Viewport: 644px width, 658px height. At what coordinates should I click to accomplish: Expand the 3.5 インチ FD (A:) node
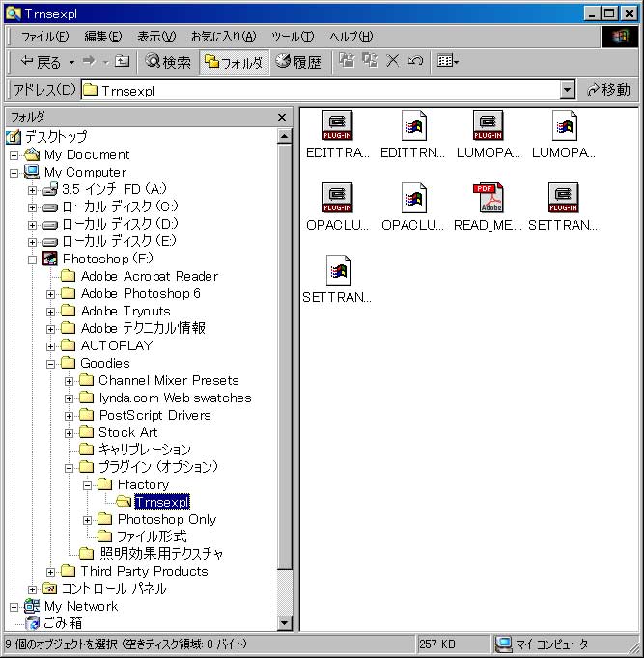pyautogui.click(x=32, y=190)
